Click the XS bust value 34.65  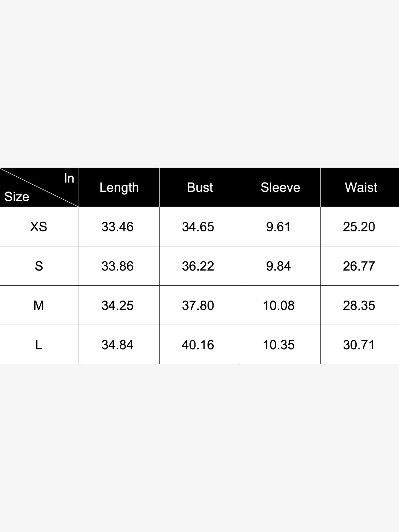tap(198, 227)
